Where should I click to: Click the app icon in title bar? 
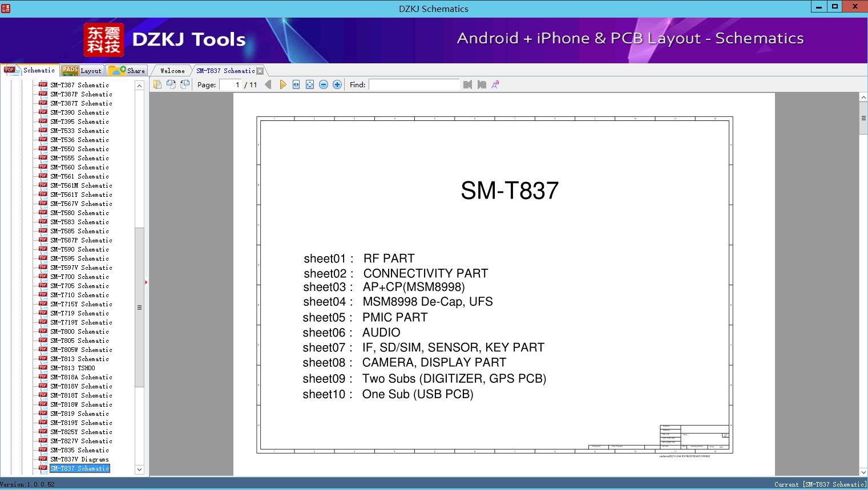point(6,9)
